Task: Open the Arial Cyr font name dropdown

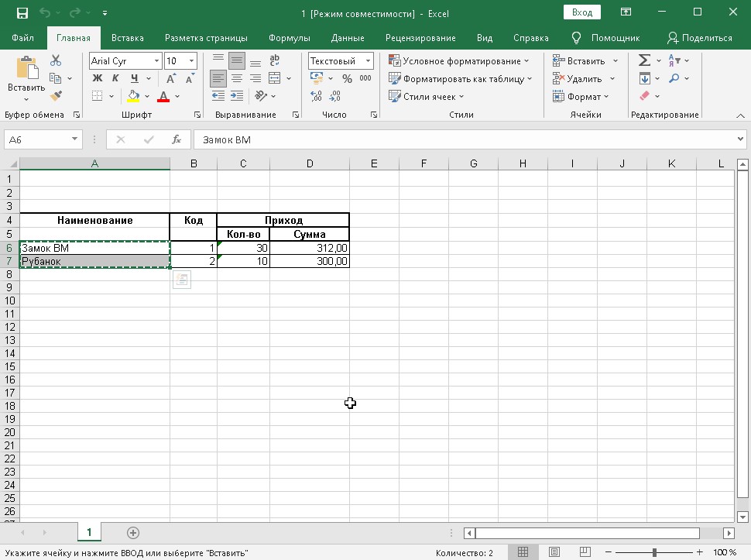Action: pyautogui.click(x=156, y=61)
